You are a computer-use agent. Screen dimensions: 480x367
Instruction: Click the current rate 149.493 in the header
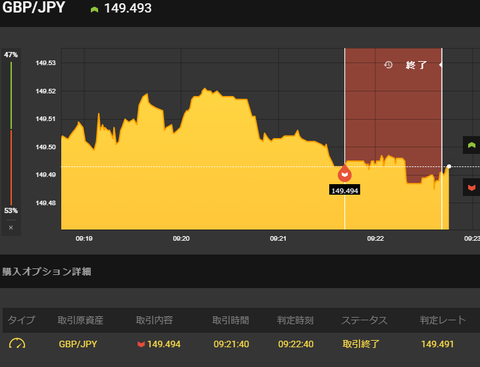[x=128, y=8]
